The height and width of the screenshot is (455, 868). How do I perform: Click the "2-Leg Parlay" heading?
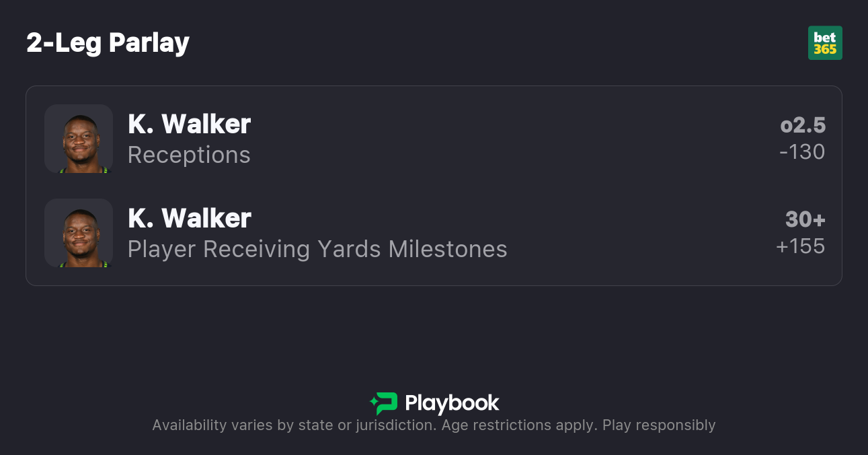point(108,43)
